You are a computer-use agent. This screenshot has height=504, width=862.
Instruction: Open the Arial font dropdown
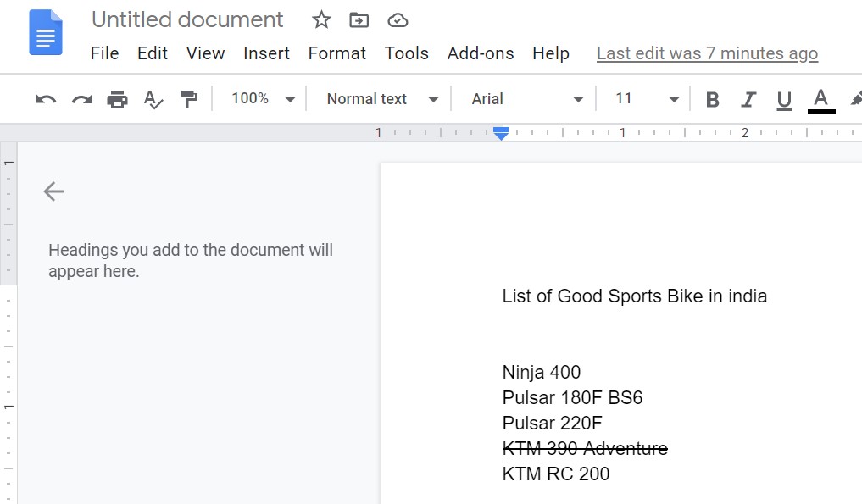[x=527, y=99]
